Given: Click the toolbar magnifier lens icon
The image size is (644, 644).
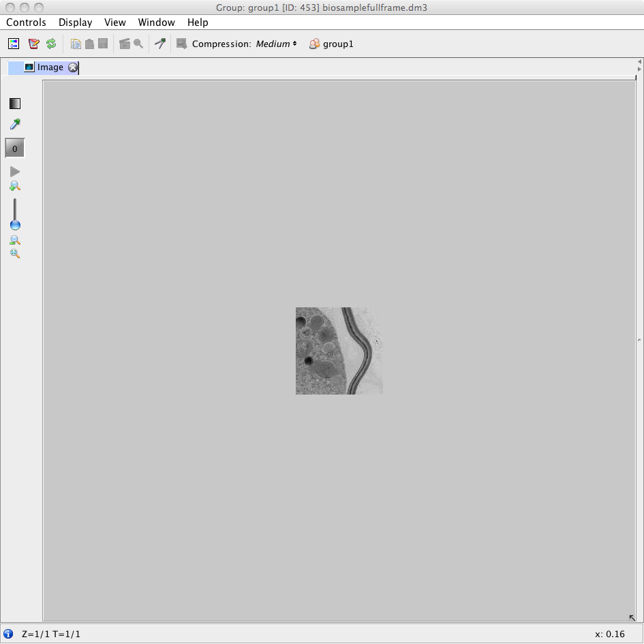Looking at the screenshot, I should (x=138, y=44).
